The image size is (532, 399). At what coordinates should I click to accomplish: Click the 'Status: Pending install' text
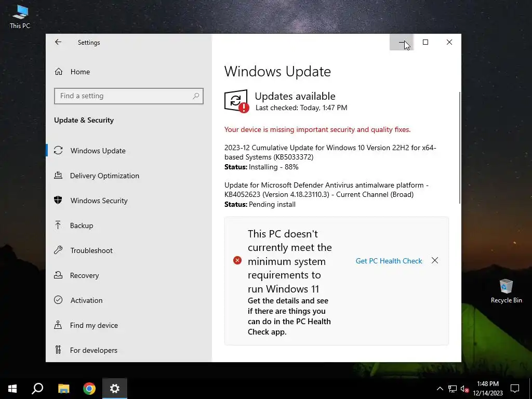[260, 204]
